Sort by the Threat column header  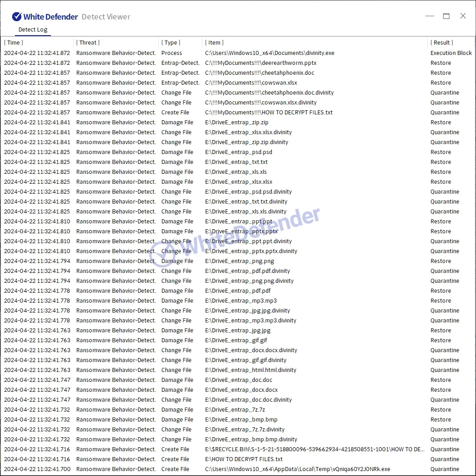[x=88, y=43]
